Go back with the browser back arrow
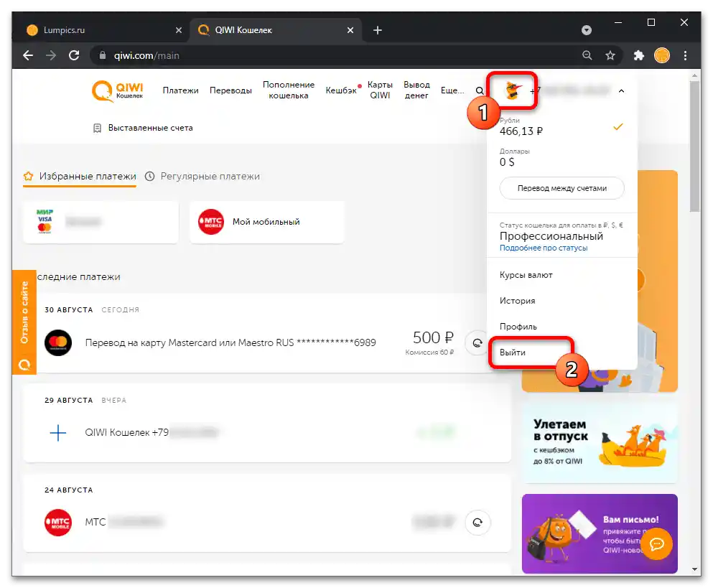Viewport: 713px width, 588px height. pos(28,55)
